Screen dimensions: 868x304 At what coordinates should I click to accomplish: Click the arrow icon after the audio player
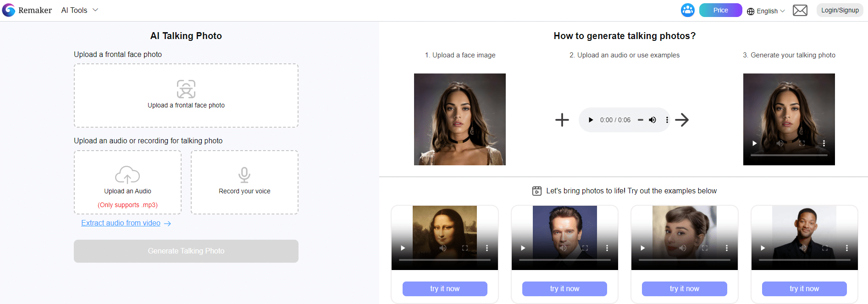tap(682, 120)
